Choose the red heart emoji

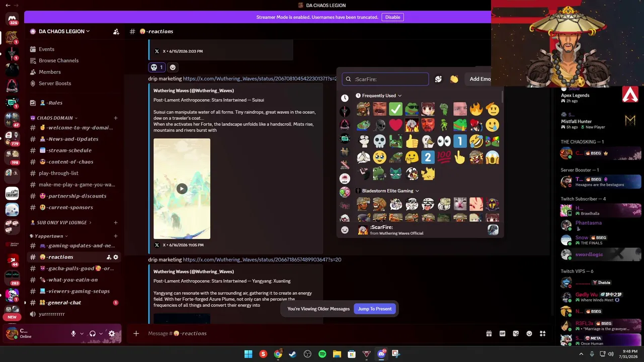point(395,125)
